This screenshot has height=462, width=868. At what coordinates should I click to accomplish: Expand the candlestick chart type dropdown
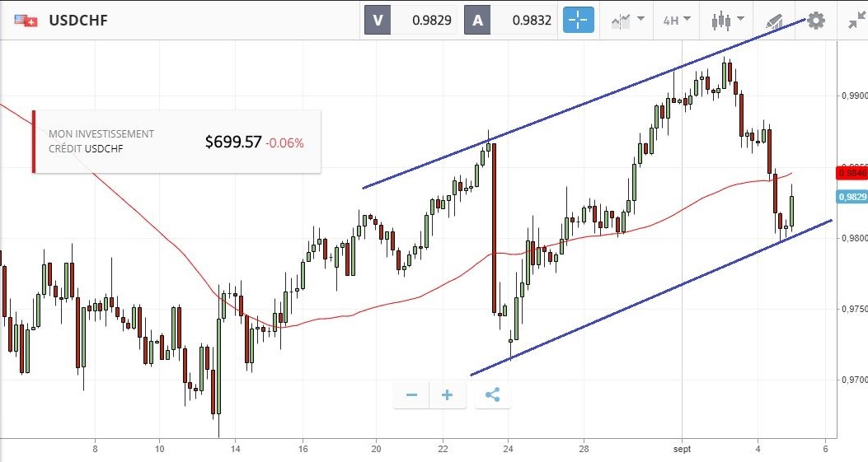(728, 20)
